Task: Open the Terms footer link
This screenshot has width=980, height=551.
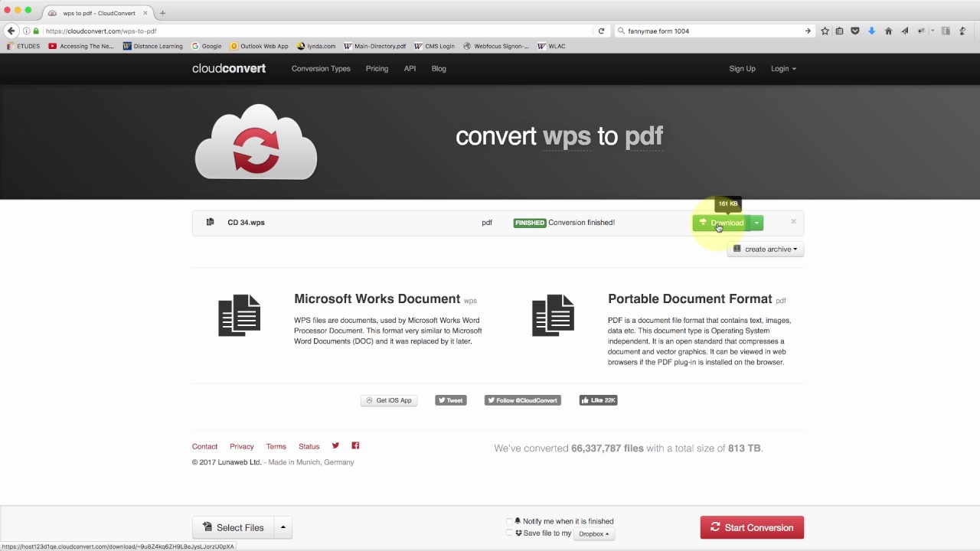Action: (276, 446)
